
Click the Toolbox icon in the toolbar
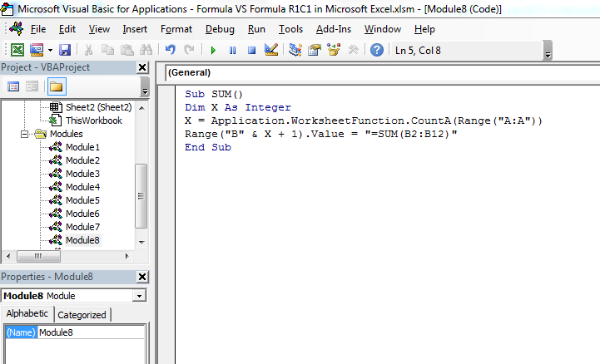(353, 50)
